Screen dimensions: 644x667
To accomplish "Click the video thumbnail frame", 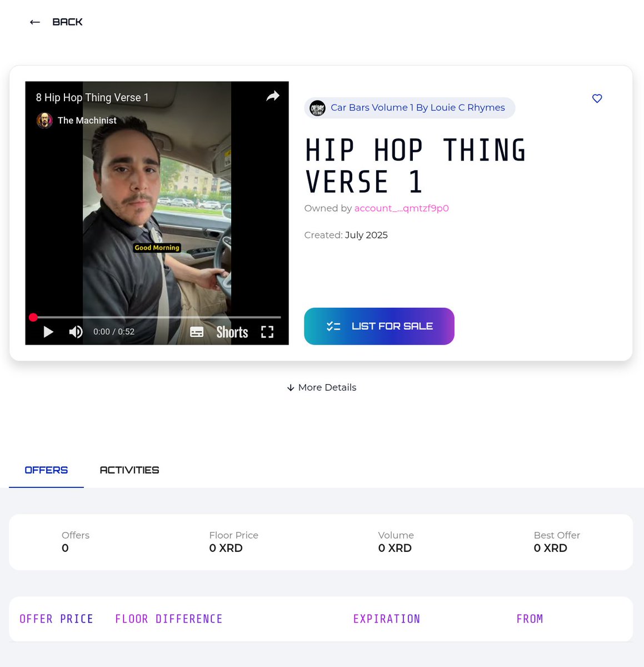I will click(x=157, y=213).
